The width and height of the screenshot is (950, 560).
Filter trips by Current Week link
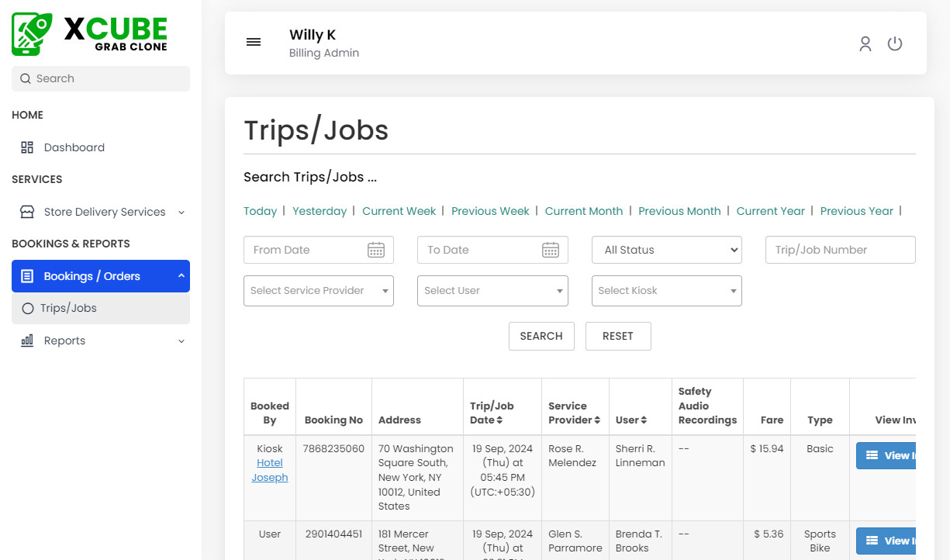tap(399, 211)
